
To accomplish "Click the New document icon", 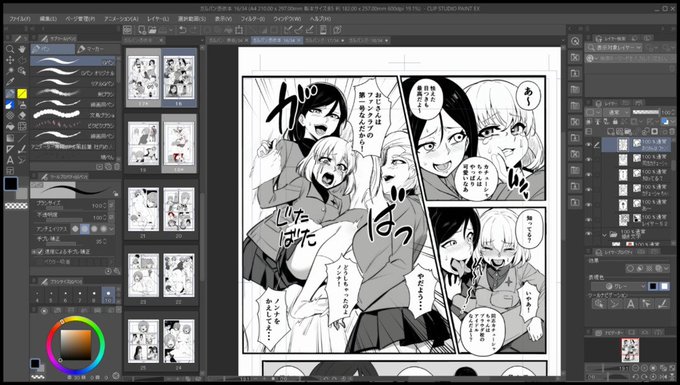I will point(141,30).
